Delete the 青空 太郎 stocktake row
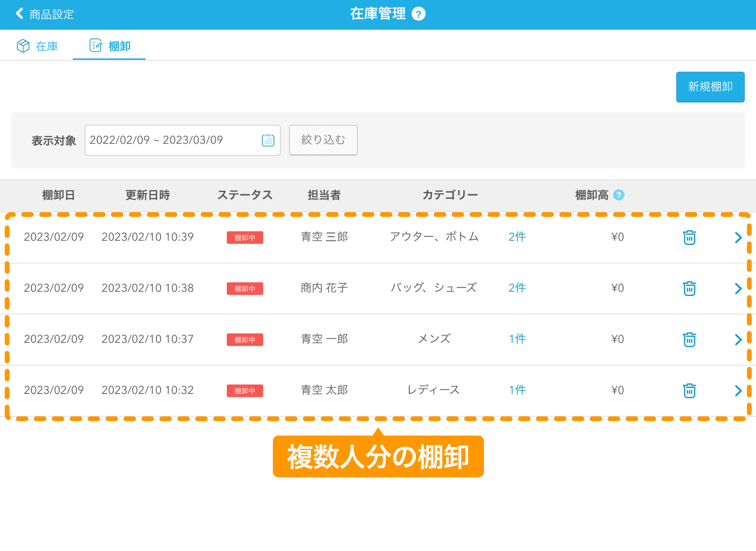The image size is (756, 551). pyautogui.click(x=689, y=390)
